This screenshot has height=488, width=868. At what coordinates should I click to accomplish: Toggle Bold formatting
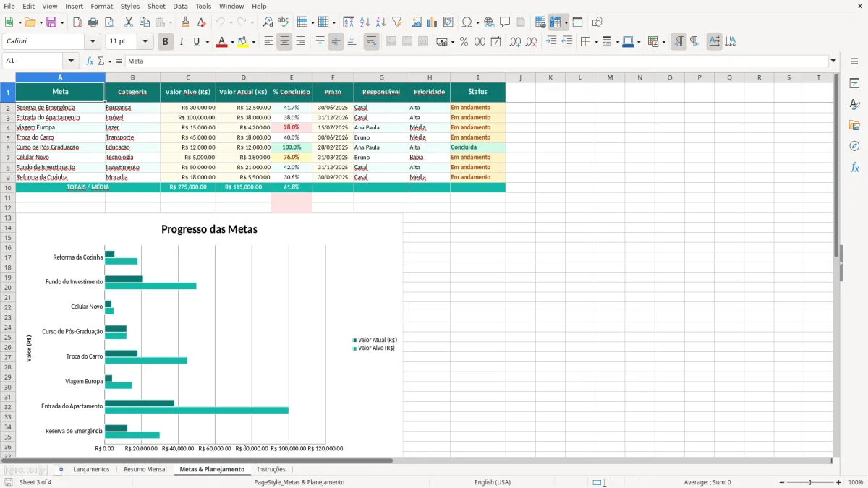pos(165,42)
